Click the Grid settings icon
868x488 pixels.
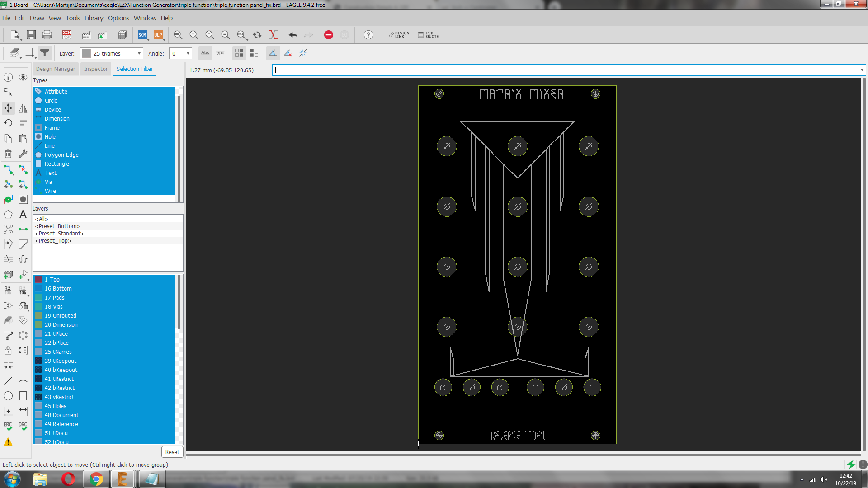tap(30, 53)
